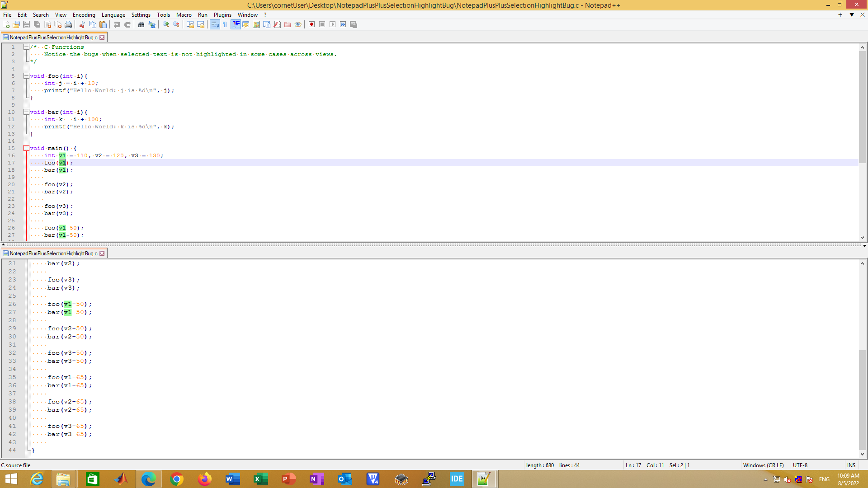Play the recorded macro
The height and width of the screenshot is (488, 868).
tap(332, 24)
